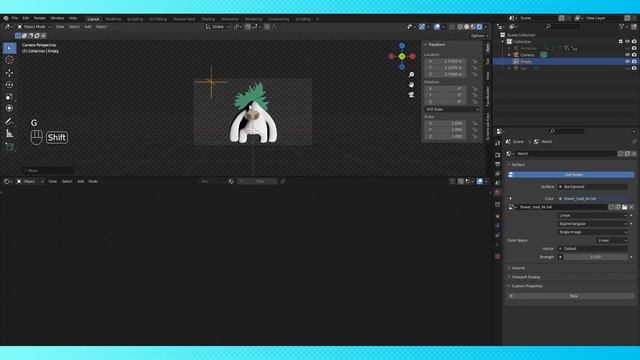Image resolution: width=640 pixels, height=360 pixels.
Task: Click the blue Z axis gizmo
Action: point(402,46)
